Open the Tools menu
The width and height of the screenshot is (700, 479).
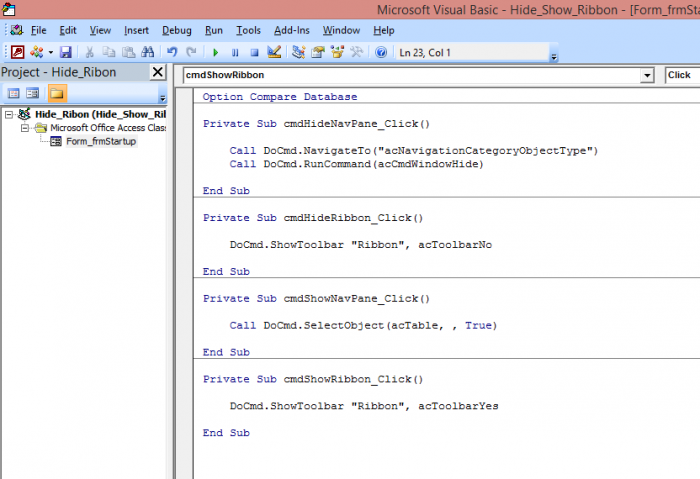pyautogui.click(x=248, y=31)
